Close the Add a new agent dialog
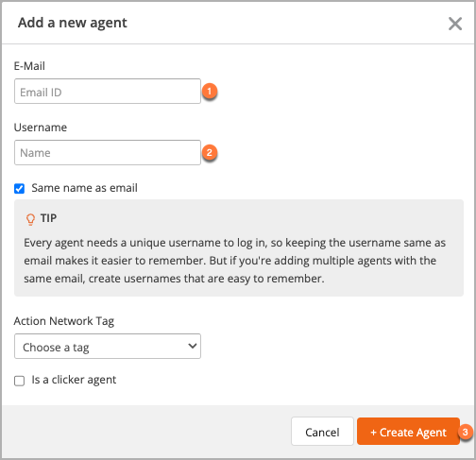The image size is (476, 460). click(x=455, y=24)
